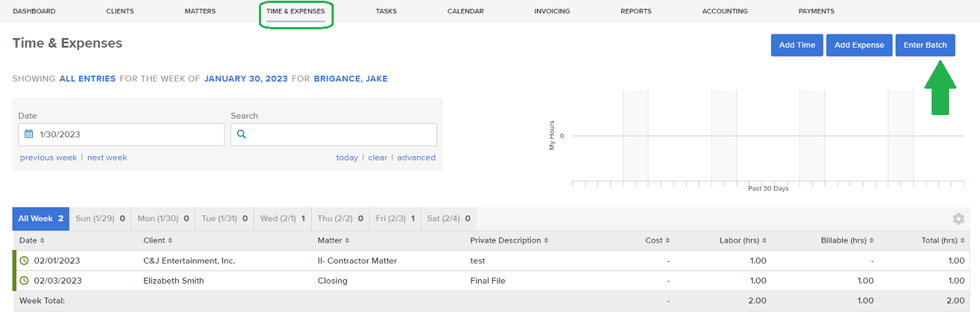Go to next week link
980x321 pixels.
pyautogui.click(x=107, y=158)
